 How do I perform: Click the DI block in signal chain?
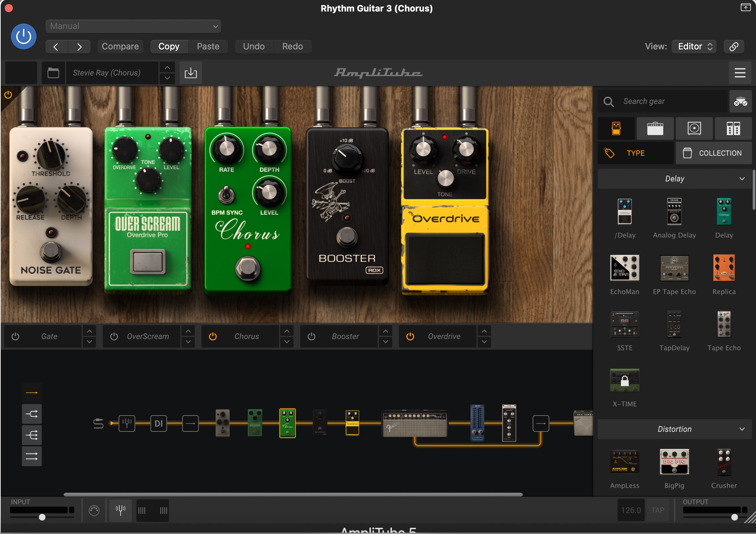click(x=159, y=423)
